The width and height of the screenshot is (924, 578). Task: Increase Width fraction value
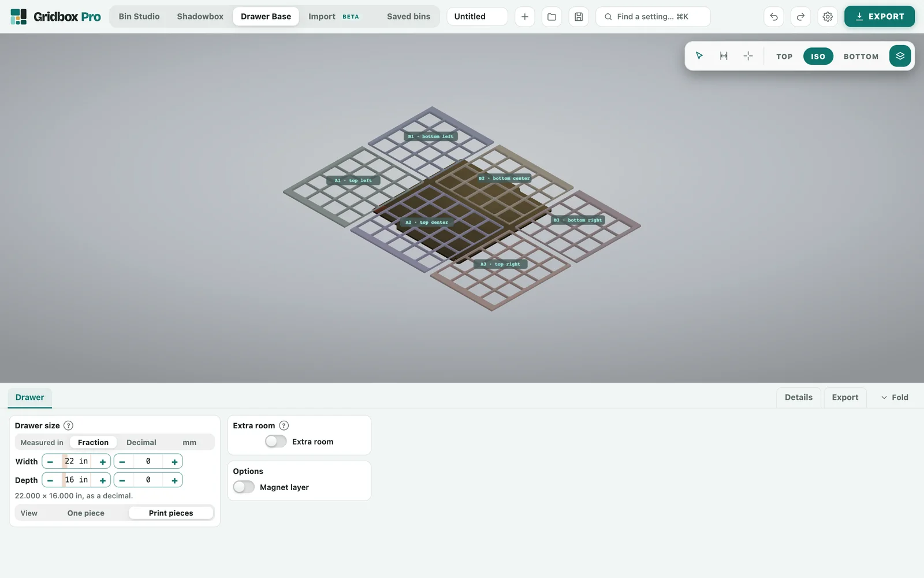click(174, 462)
